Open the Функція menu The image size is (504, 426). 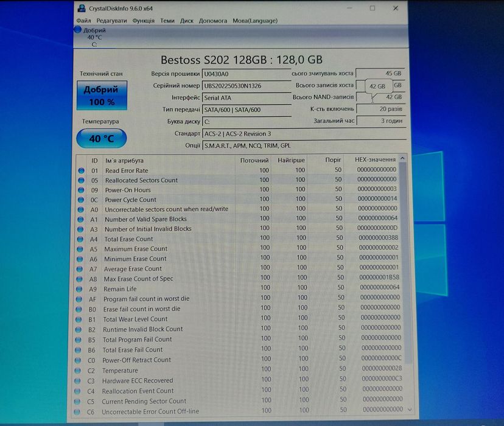click(144, 21)
